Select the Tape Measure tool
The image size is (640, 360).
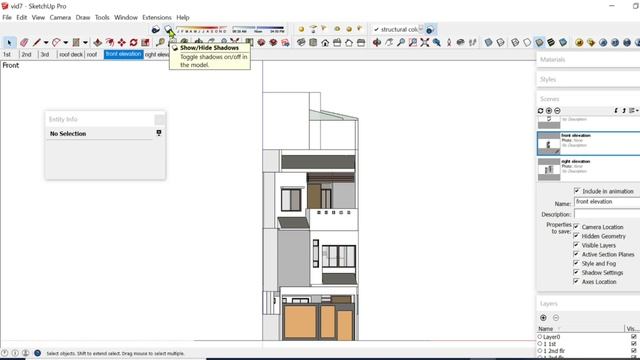(160, 42)
